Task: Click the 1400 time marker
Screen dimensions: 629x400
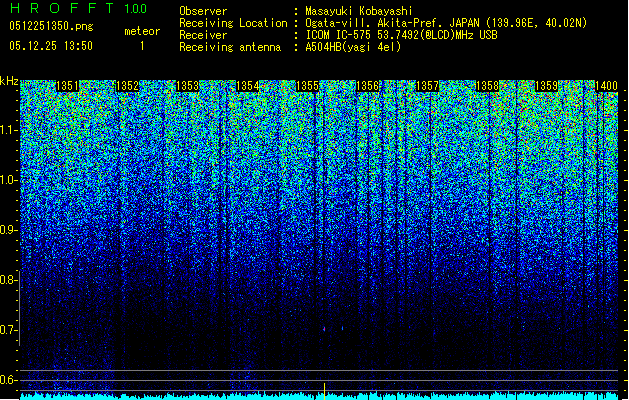Action: point(606,86)
